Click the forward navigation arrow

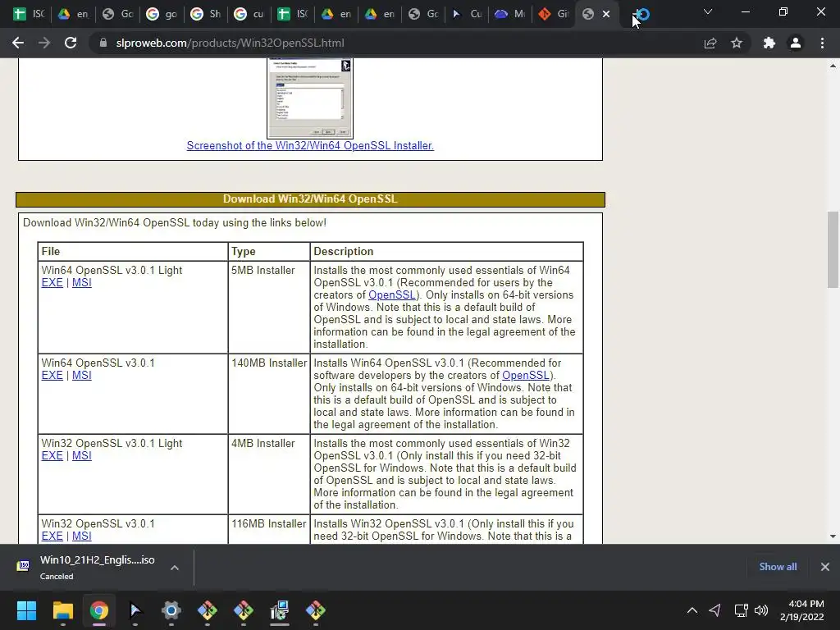point(44,43)
